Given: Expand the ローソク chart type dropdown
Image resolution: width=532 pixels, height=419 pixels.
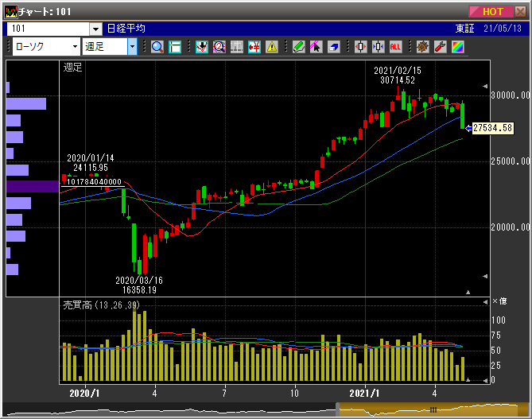Looking at the screenshot, I should click(x=75, y=47).
